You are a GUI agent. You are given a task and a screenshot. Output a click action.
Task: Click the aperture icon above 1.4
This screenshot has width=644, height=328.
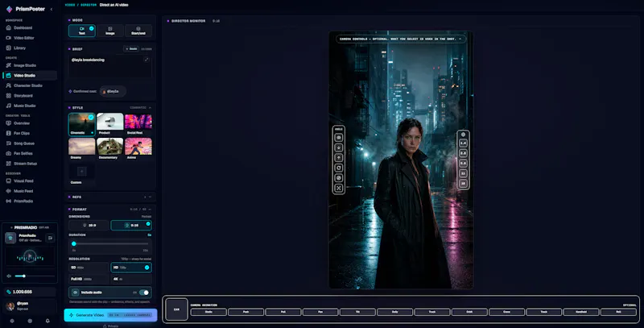(463, 135)
